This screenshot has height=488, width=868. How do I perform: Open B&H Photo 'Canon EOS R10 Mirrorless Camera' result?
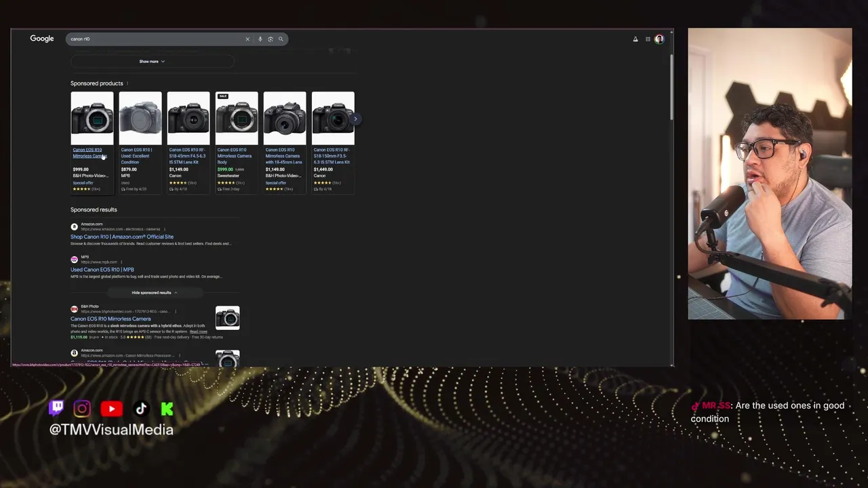point(111,319)
